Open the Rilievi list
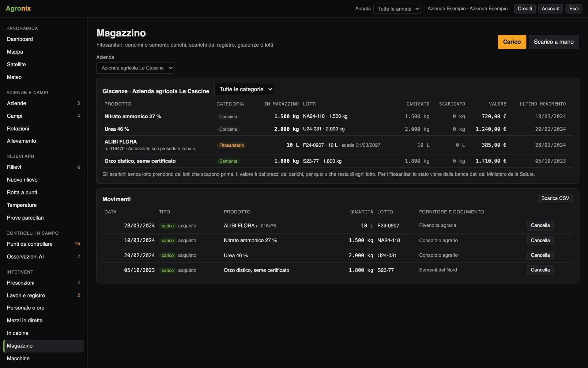The image size is (588, 368). click(x=43, y=167)
